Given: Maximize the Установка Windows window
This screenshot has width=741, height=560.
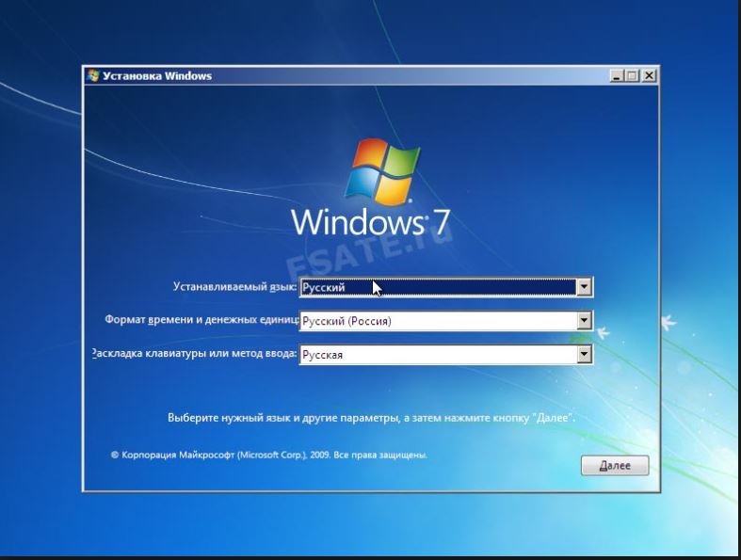Looking at the screenshot, I should coord(632,75).
